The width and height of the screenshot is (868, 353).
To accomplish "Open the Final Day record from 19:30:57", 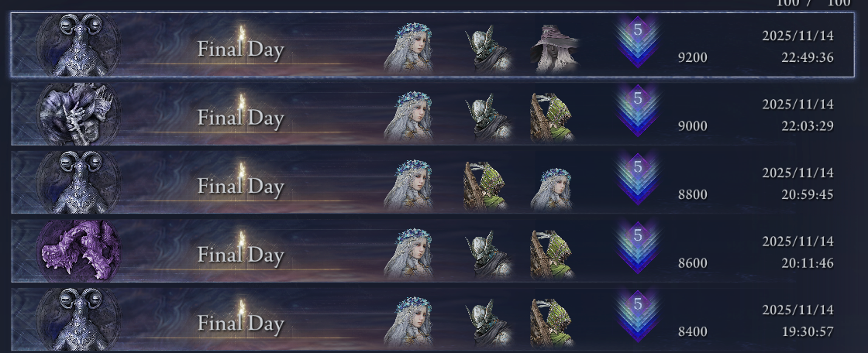I will pos(432,319).
